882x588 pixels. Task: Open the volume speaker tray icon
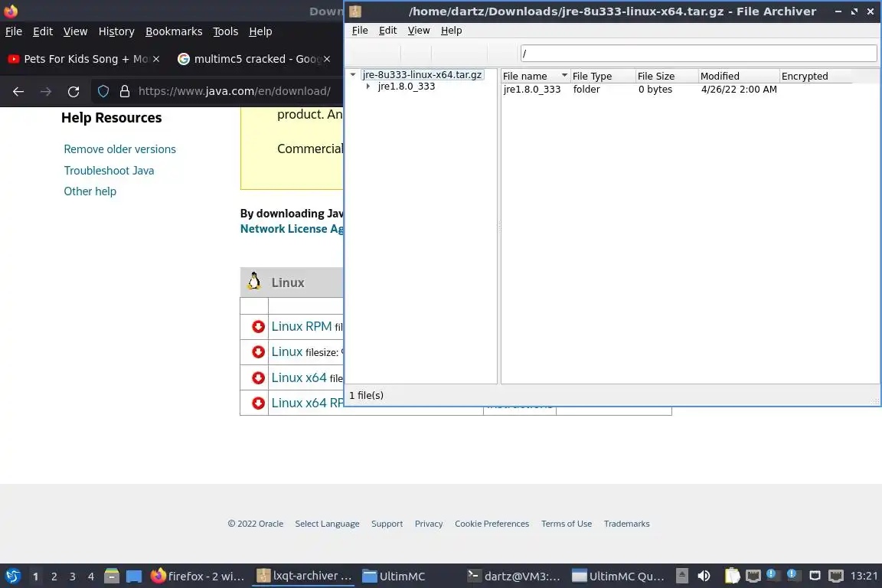pyautogui.click(x=704, y=576)
